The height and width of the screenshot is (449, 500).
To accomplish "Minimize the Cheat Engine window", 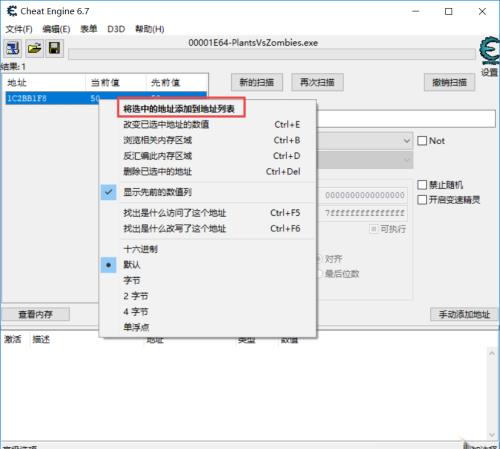I will tap(416, 11).
